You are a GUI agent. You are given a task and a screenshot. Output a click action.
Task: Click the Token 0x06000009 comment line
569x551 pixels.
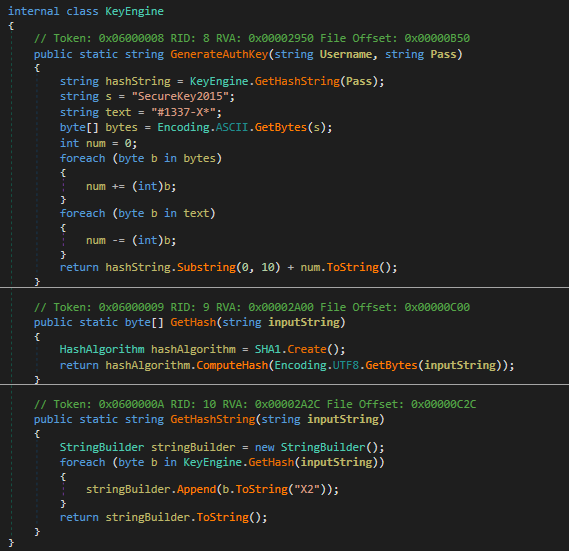pyautogui.click(x=252, y=307)
